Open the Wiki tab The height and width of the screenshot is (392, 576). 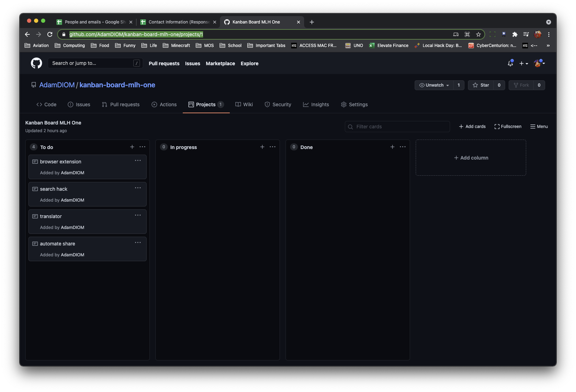pos(244,104)
